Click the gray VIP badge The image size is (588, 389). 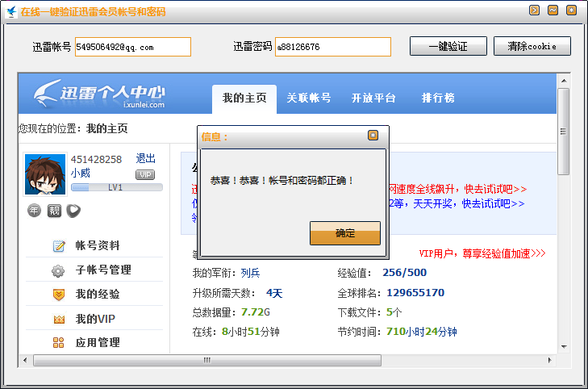(145, 175)
